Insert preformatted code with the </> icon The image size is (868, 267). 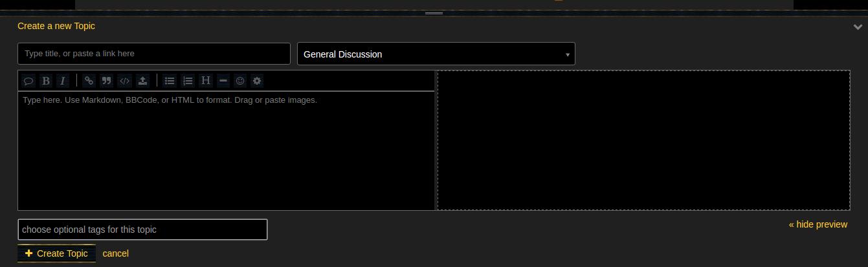[x=125, y=81]
